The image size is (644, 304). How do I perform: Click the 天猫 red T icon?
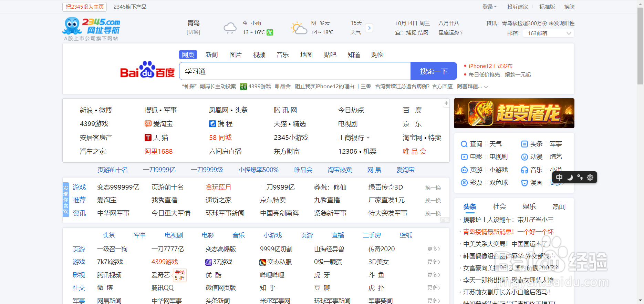pos(148,138)
